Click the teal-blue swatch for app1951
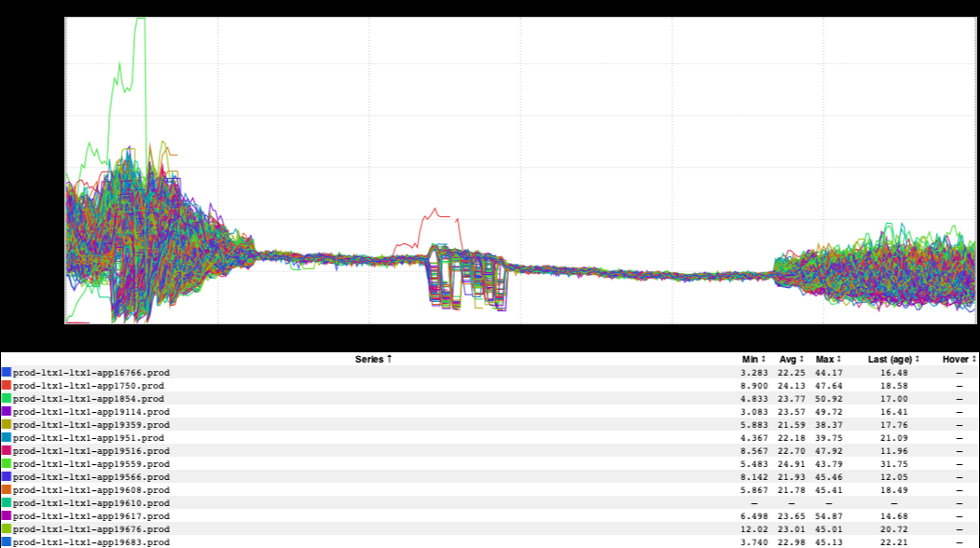Screen dimensions: 980x548 coord(7,438)
